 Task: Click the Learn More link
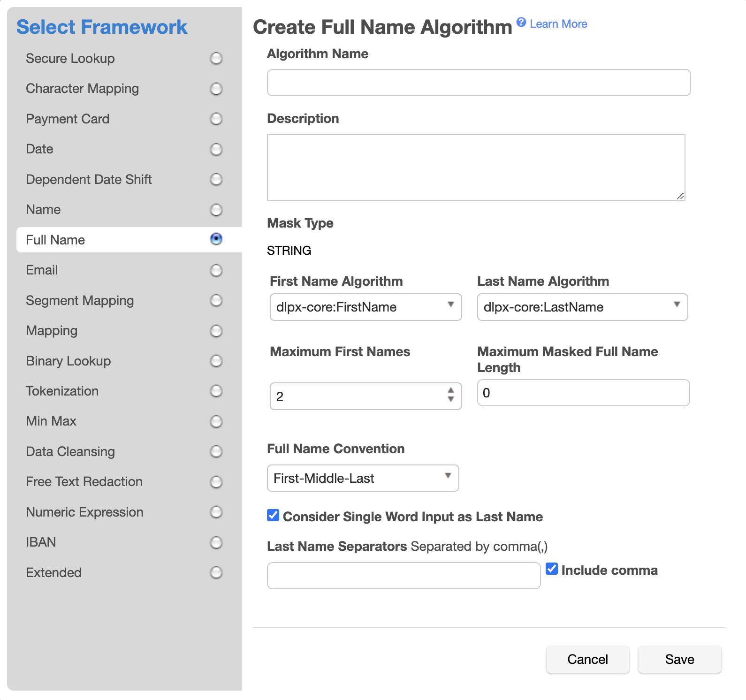558,24
